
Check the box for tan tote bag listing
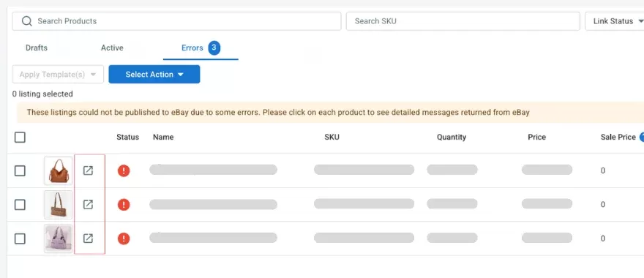(20, 205)
